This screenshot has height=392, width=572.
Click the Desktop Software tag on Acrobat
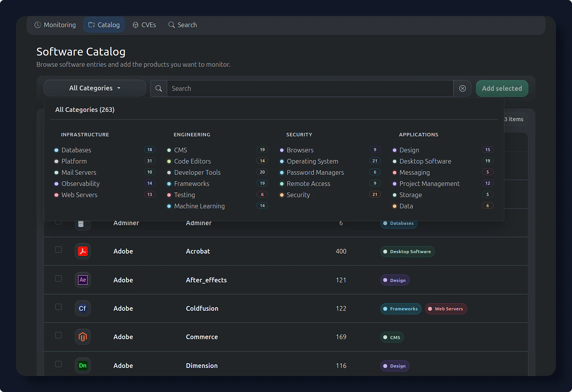(407, 252)
